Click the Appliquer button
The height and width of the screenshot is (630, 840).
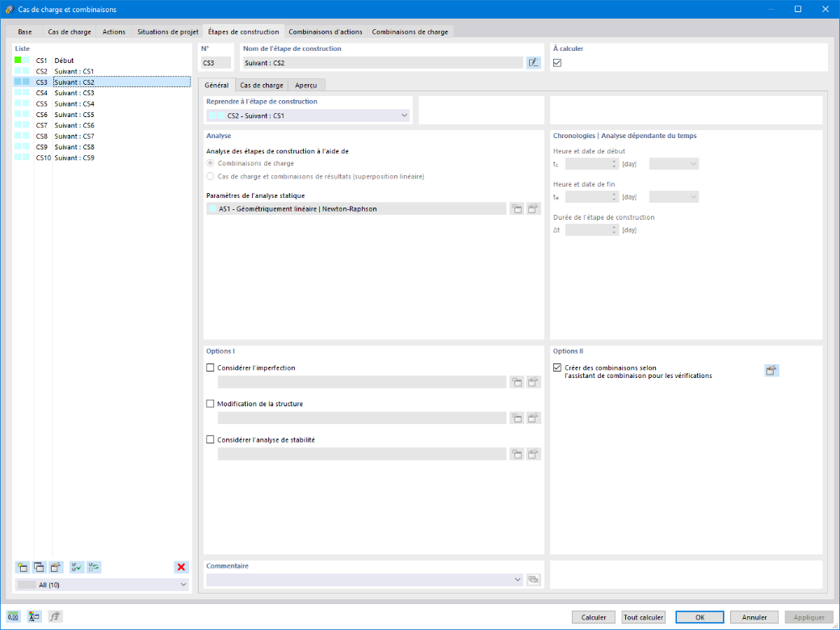[809, 617]
